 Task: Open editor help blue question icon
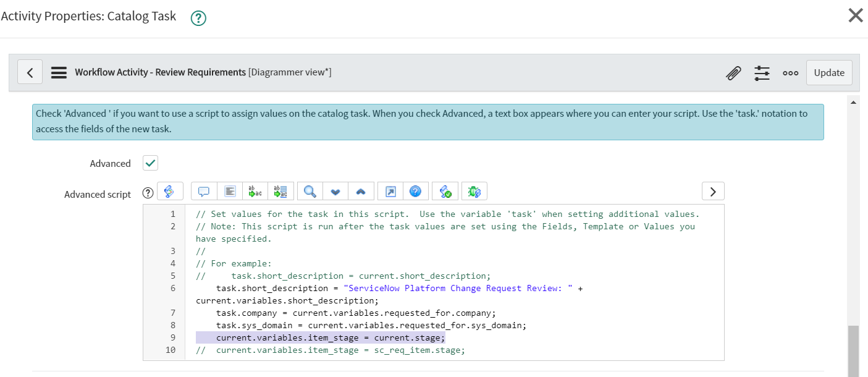(416, 192)
